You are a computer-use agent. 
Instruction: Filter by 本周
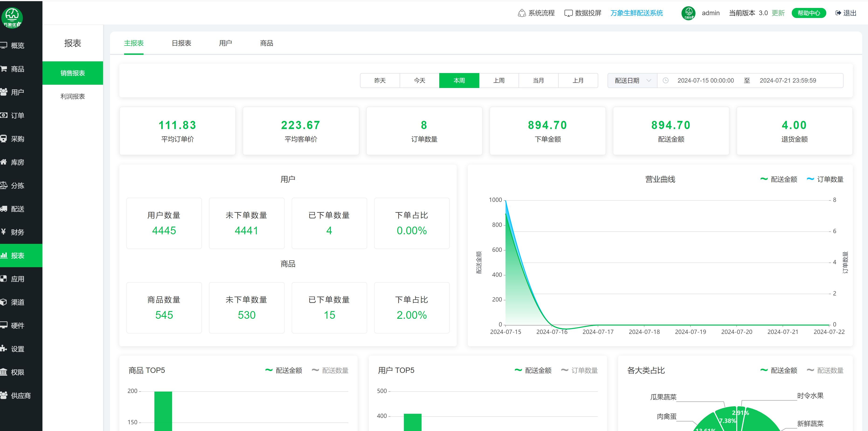coord(459,81)
